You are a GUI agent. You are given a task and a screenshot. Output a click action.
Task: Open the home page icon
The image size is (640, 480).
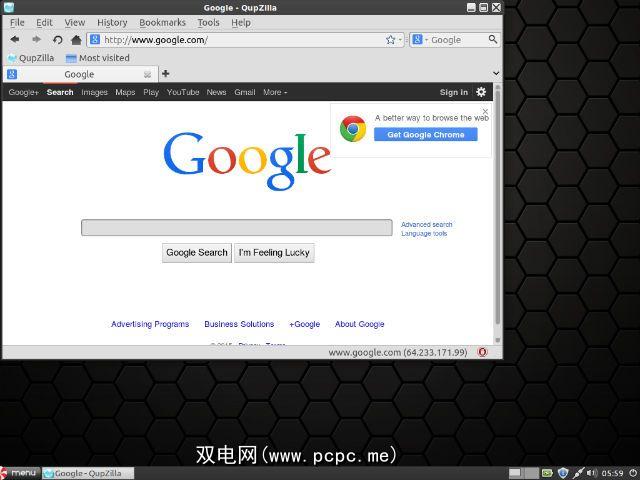(76, 40)
